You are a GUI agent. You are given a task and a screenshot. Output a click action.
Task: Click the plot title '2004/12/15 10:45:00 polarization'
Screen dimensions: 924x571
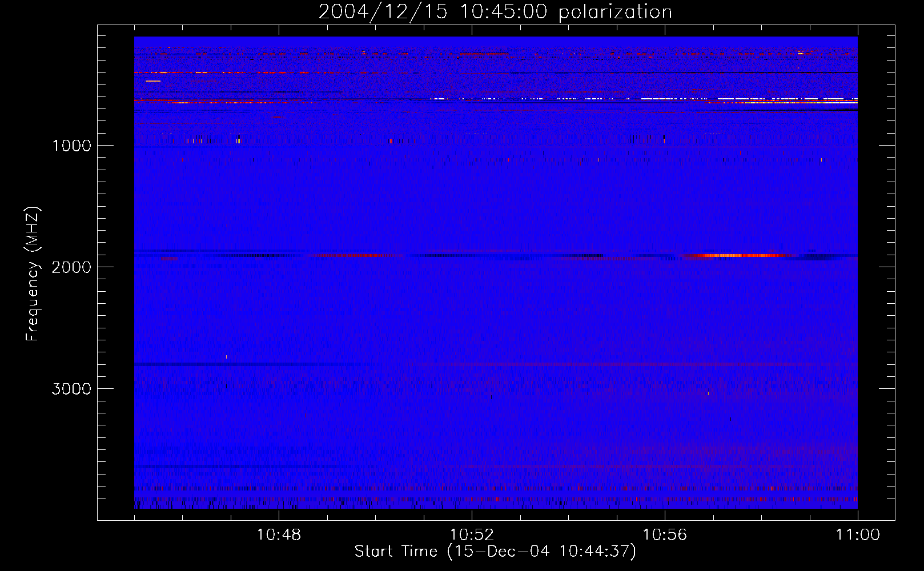[x=495, y=11]
